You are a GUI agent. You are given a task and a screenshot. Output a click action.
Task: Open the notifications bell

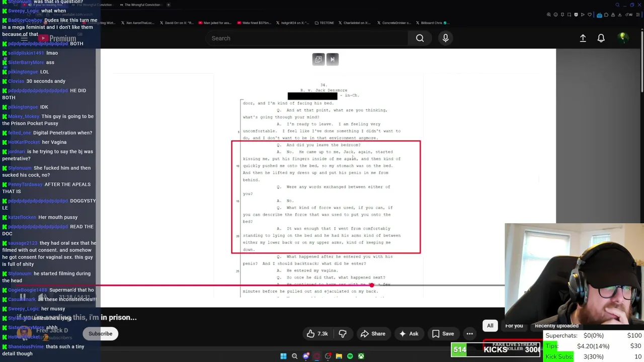tap(601, 38)
